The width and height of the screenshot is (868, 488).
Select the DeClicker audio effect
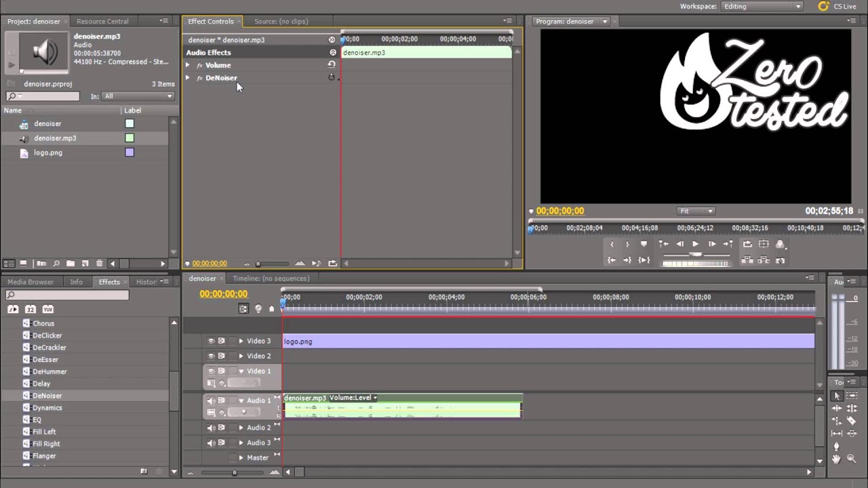coord(47,335)
